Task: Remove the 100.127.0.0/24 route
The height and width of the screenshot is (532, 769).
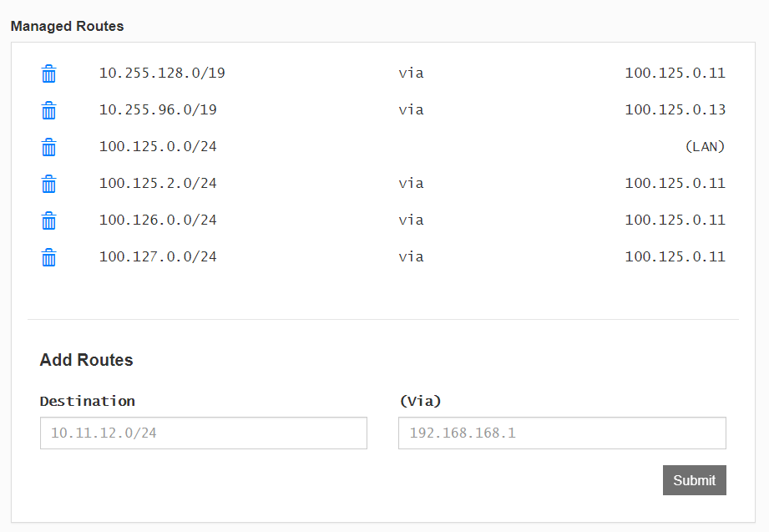Action: (x=48, y=258)
